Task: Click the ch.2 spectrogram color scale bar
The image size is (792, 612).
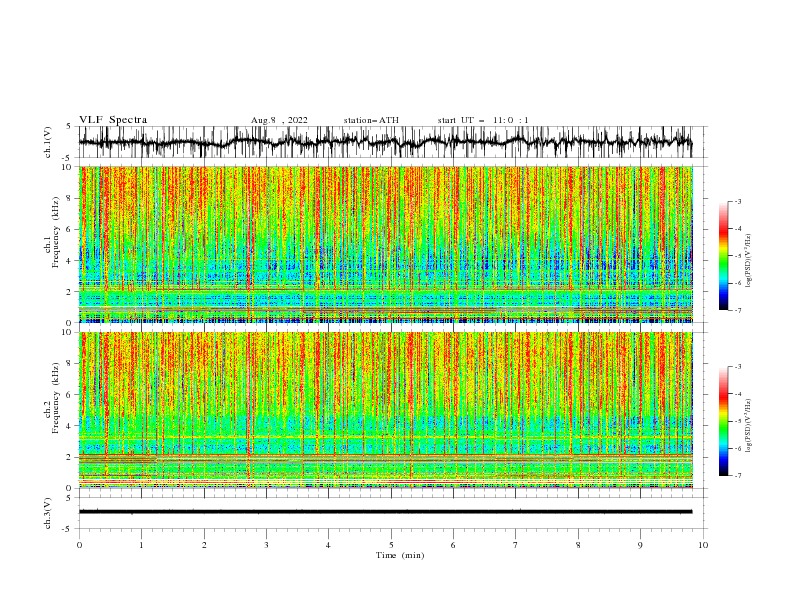Action: (x=723, y=421)
